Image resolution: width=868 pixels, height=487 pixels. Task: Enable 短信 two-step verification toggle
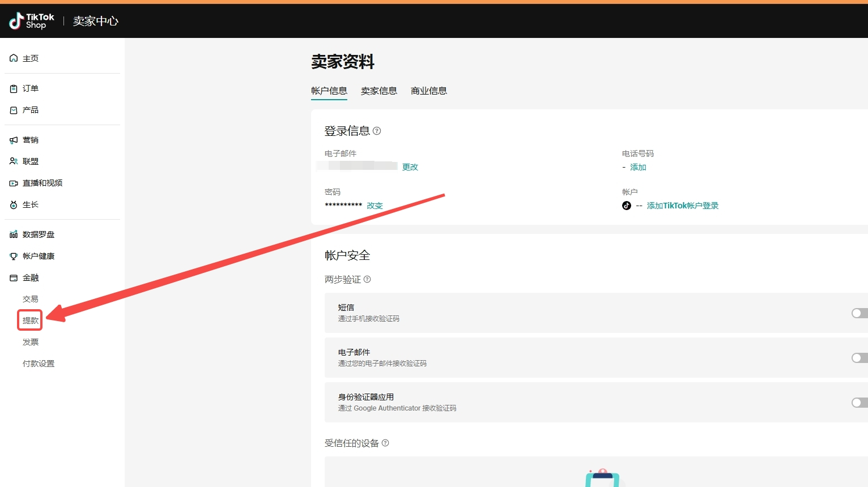click(859, 313)
